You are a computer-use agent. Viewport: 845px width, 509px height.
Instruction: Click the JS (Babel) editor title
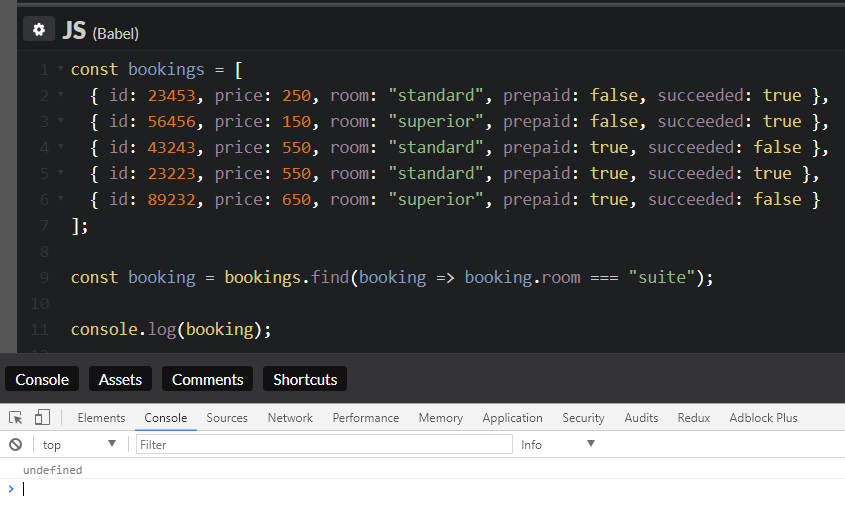point(101,31)
